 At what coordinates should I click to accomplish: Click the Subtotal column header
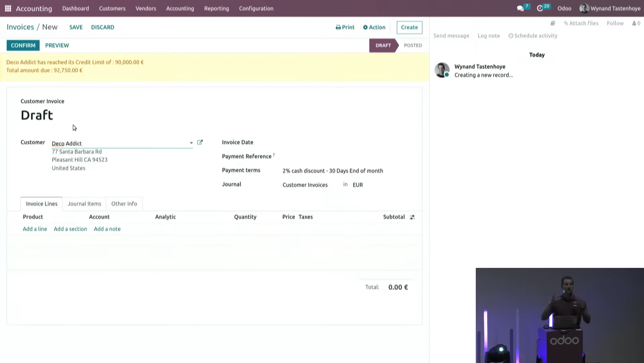[x=394, y=217]
